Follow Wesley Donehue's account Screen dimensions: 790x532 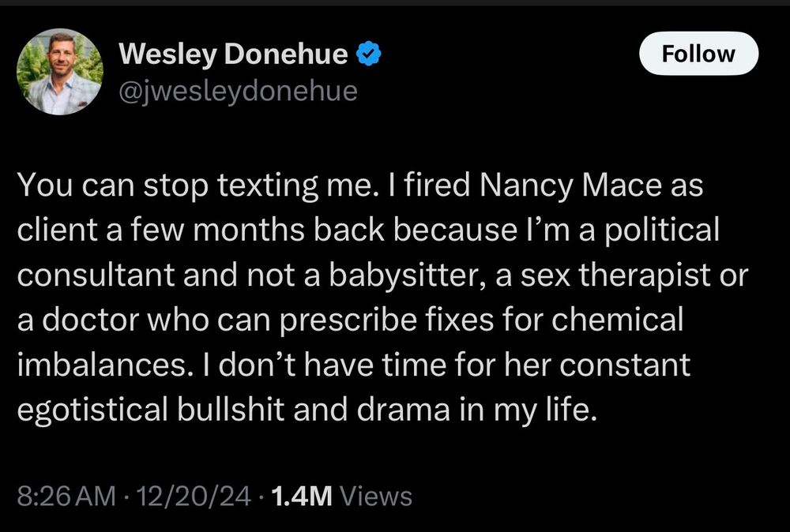[698, 54]
